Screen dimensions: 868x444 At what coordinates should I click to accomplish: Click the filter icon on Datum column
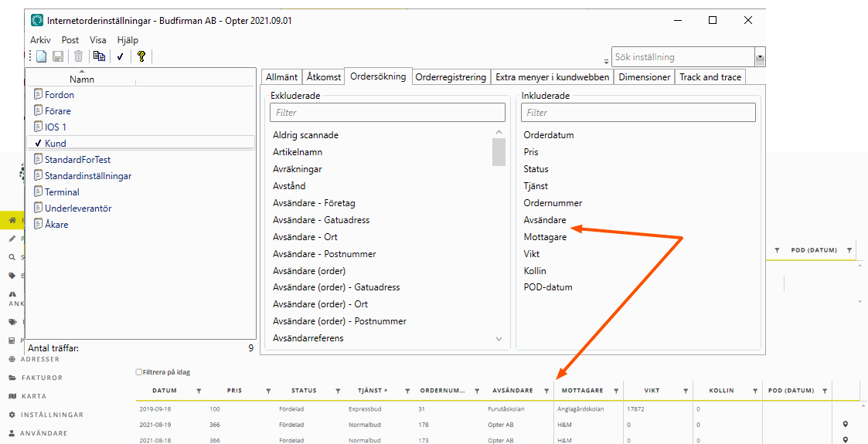pyautogui.click(x=199, y=391)
